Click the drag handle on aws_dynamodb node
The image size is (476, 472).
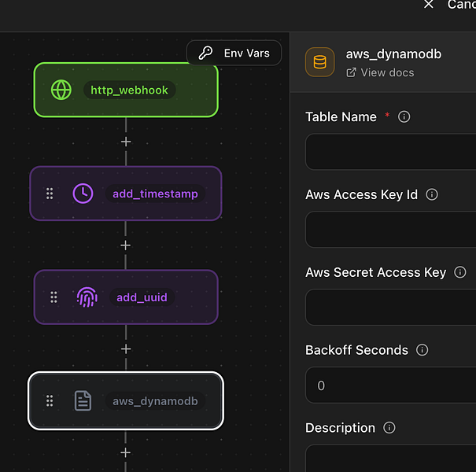(50, 401)
